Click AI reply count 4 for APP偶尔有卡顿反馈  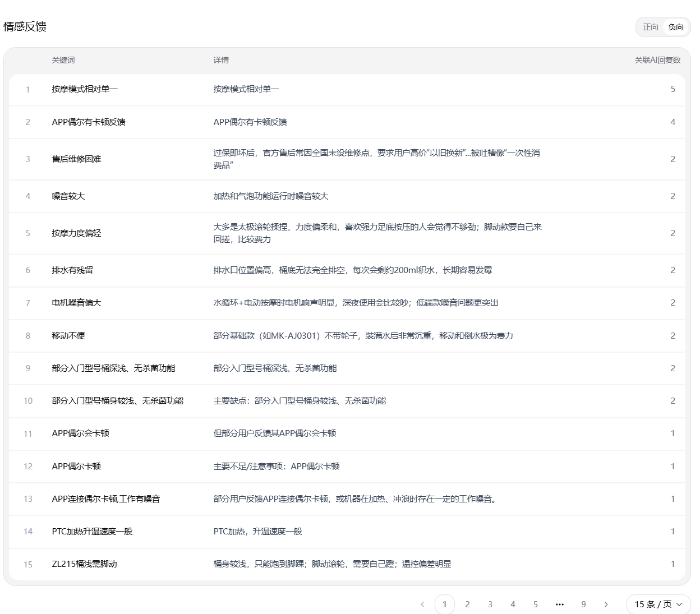click(x=673, y=122)
